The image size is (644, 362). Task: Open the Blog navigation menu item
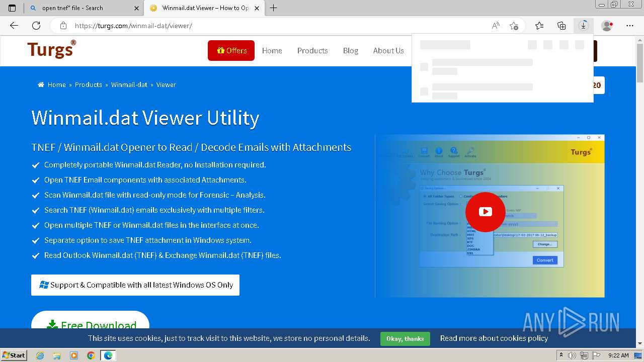point(351,50)
